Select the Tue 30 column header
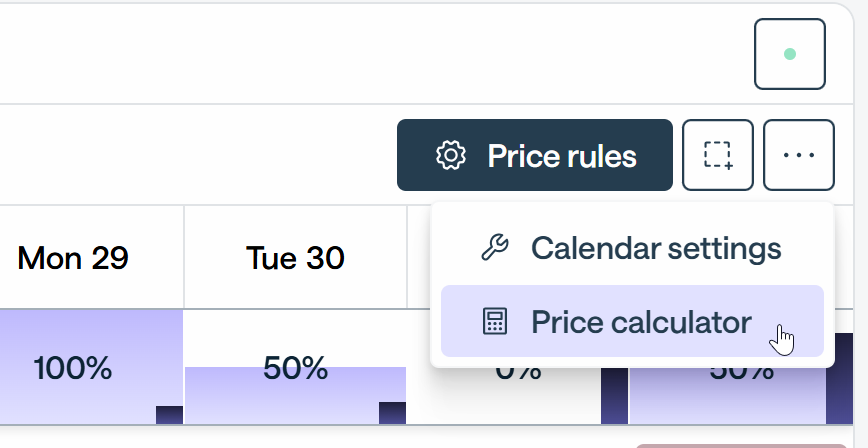This screenshot has width=868, height=448. click(295, 258)
